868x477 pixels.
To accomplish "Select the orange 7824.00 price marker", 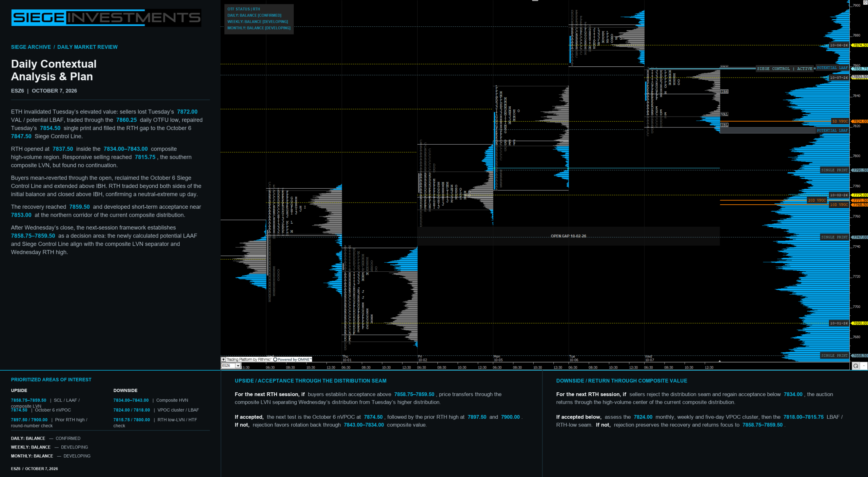I will [x=860, y=121].
